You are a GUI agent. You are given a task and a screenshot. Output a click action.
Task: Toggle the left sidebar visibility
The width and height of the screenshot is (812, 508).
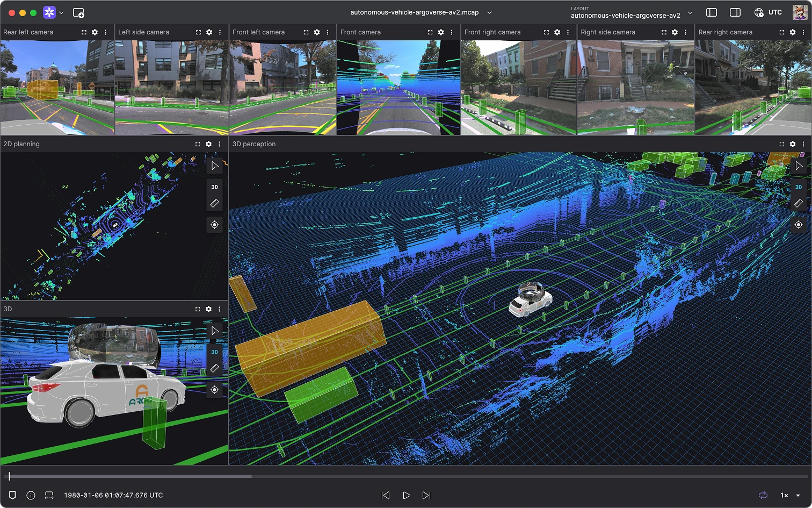(x=712, y=12)
